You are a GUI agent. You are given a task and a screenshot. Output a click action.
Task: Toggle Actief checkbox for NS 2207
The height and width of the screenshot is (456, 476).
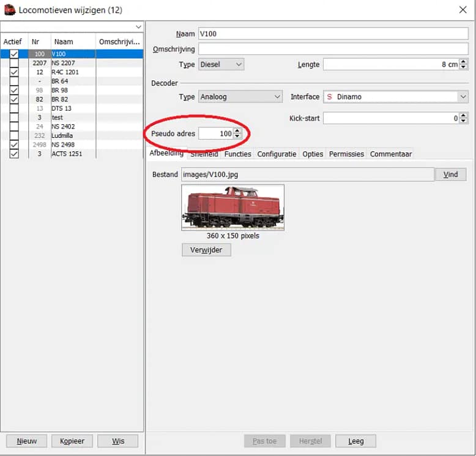point(14,63)
